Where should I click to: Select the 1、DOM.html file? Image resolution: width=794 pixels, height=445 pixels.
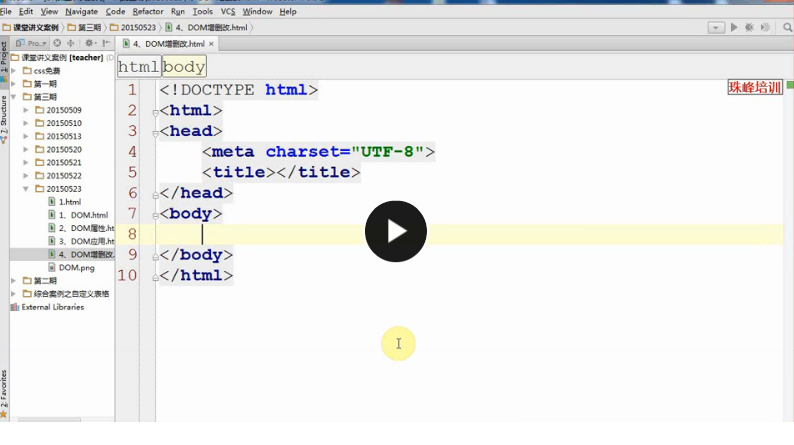78,215
